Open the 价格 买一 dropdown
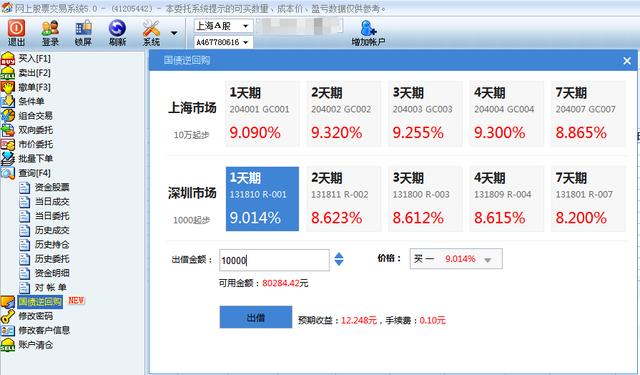 [456, 259]
